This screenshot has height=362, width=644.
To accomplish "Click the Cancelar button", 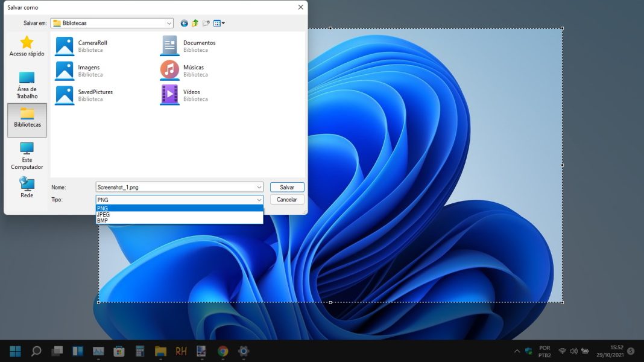I will (x=286, y=199).
